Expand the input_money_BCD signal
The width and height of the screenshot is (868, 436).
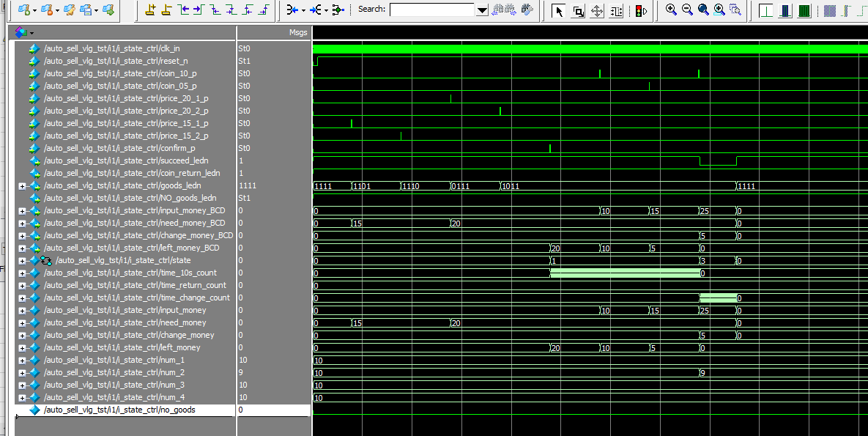point(22,211)
